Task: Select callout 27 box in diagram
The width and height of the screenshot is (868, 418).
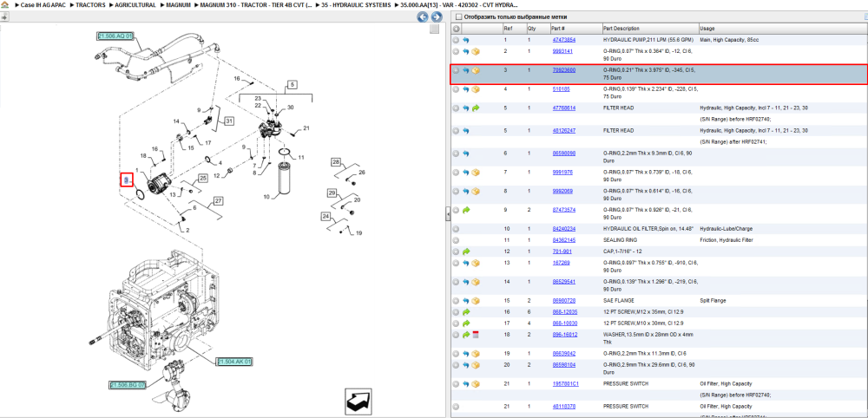Action: (x=218, y=200)
